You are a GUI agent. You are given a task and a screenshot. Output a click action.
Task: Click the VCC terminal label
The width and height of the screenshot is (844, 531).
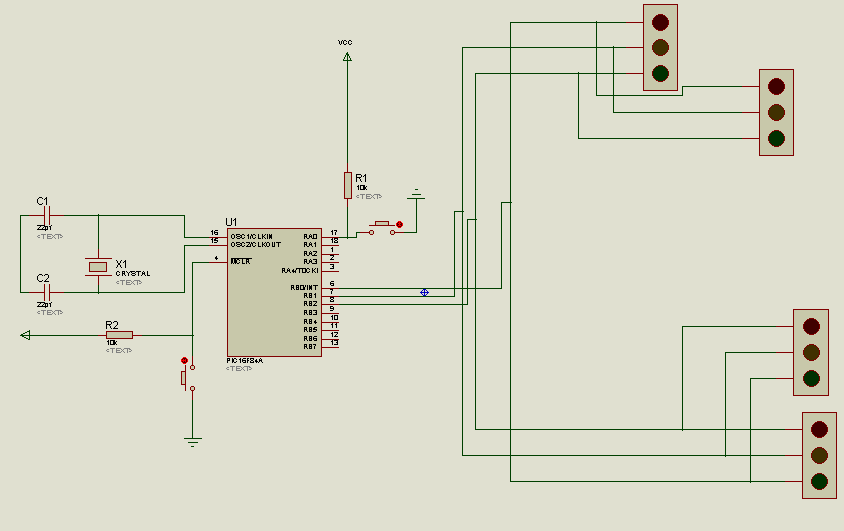[345, 43]
